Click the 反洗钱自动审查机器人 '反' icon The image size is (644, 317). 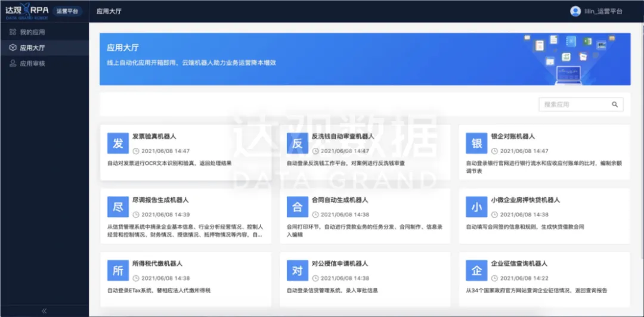[x=297, y=144]
